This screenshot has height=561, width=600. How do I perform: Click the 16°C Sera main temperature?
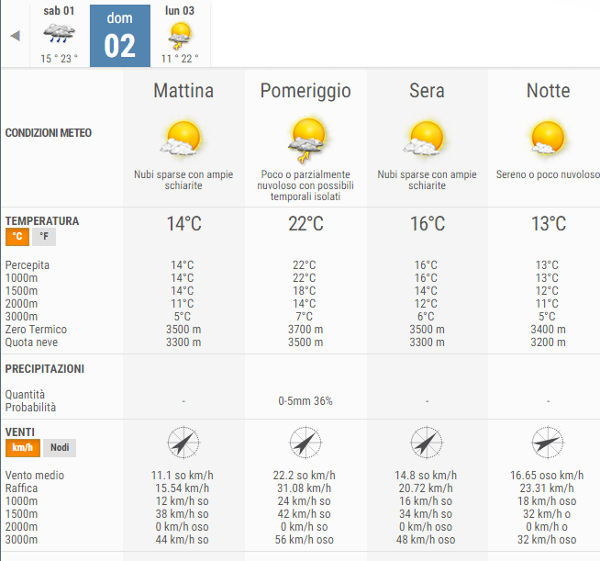(x=427, y=224)
